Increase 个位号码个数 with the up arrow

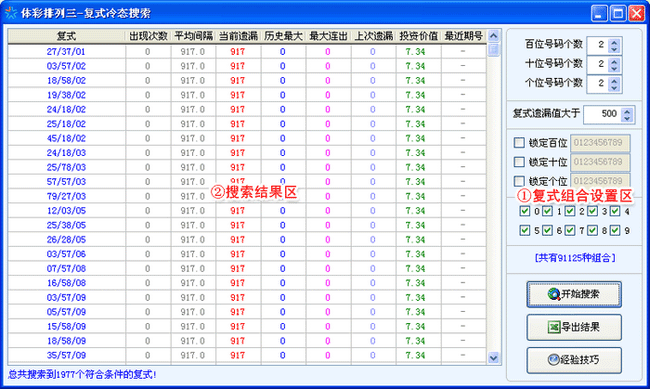click(614, 80)
